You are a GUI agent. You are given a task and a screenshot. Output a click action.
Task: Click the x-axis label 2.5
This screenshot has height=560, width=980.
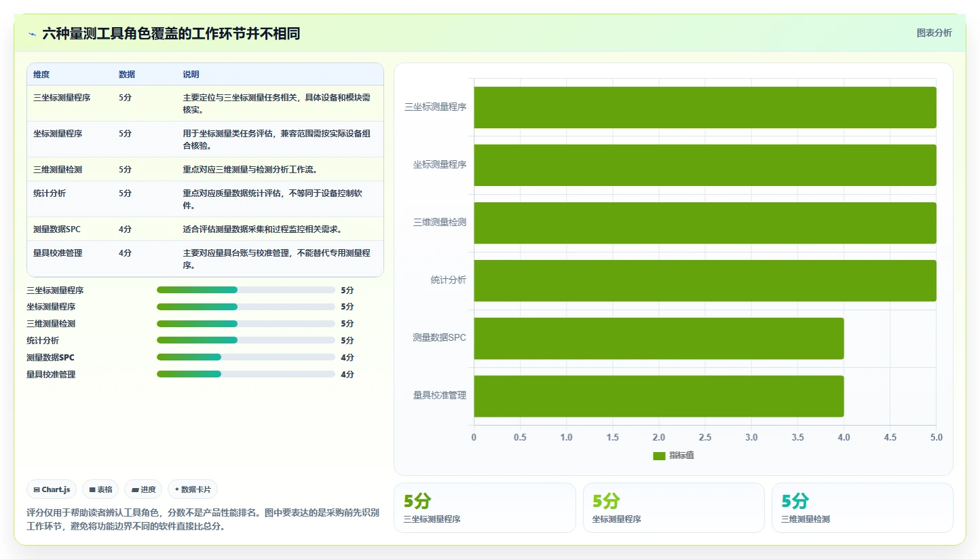705,437
